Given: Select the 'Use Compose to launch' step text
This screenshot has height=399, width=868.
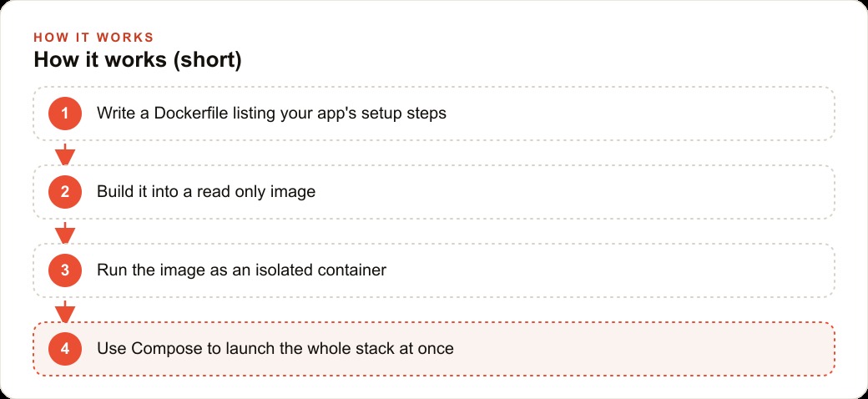Looking at the screenshot, I should pos(275,349).
